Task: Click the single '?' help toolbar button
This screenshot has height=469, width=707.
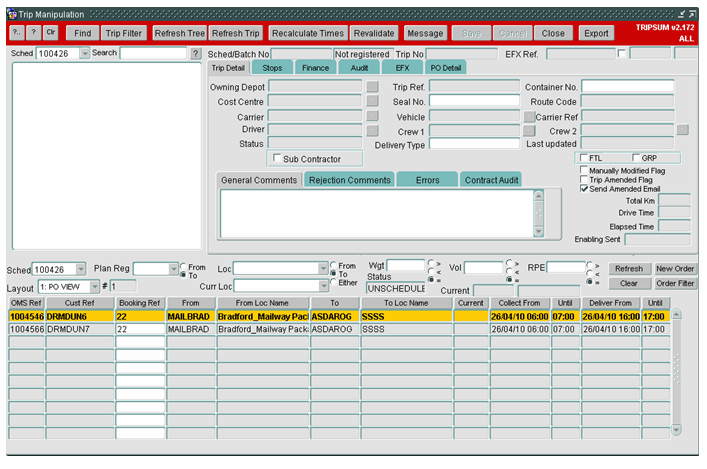Action: click(33, 32)
